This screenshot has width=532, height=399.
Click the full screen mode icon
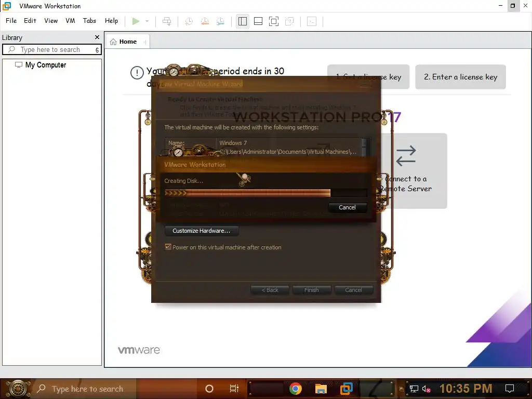[274, 21]
